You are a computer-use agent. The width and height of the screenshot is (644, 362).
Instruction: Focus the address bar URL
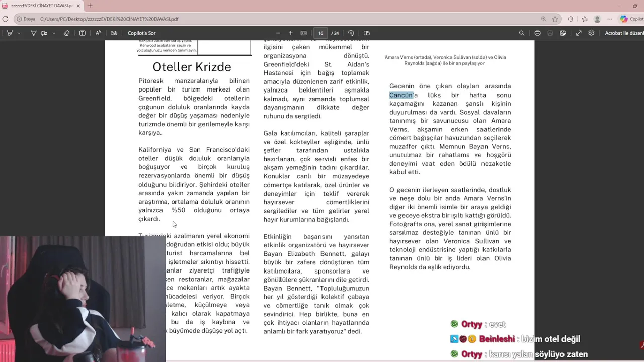tap(109, 19)
